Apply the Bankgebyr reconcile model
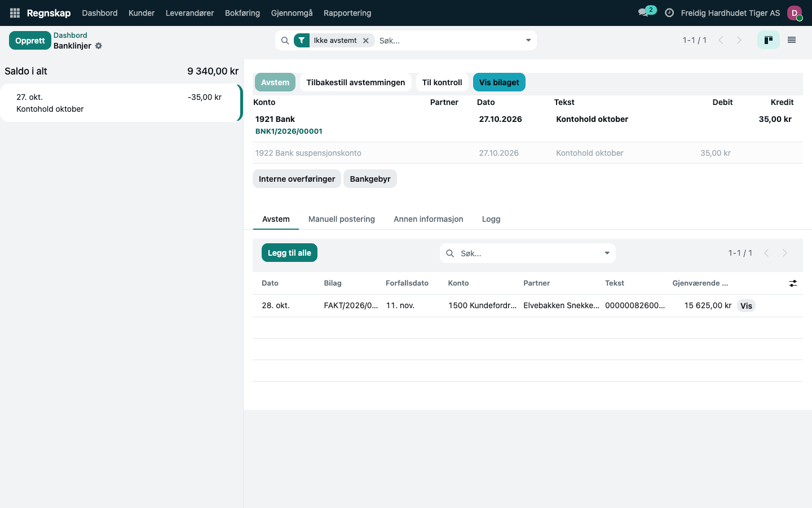 pos(370,179)
